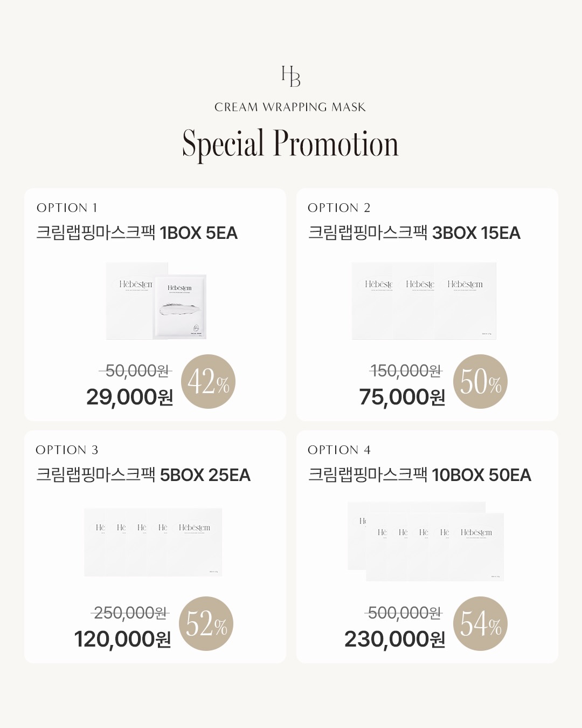582x728 pixels.
Task: Select the 10BOX 50EA product image
Action: click(426, 541)
